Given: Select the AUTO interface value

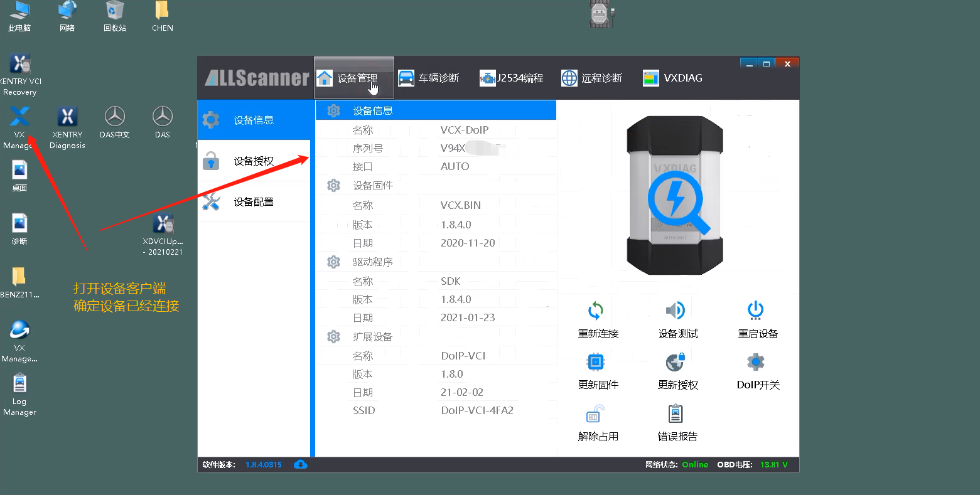Looking at the screenshot, I should [455, 166].
